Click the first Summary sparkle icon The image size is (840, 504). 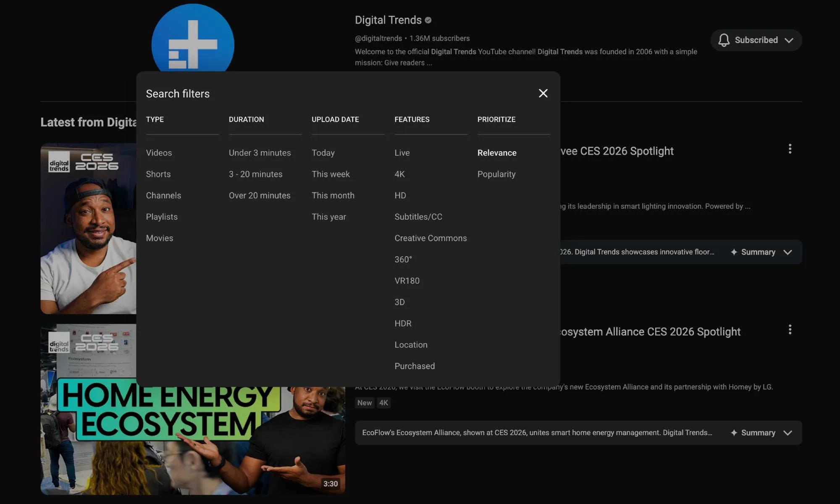pos(734,252)
